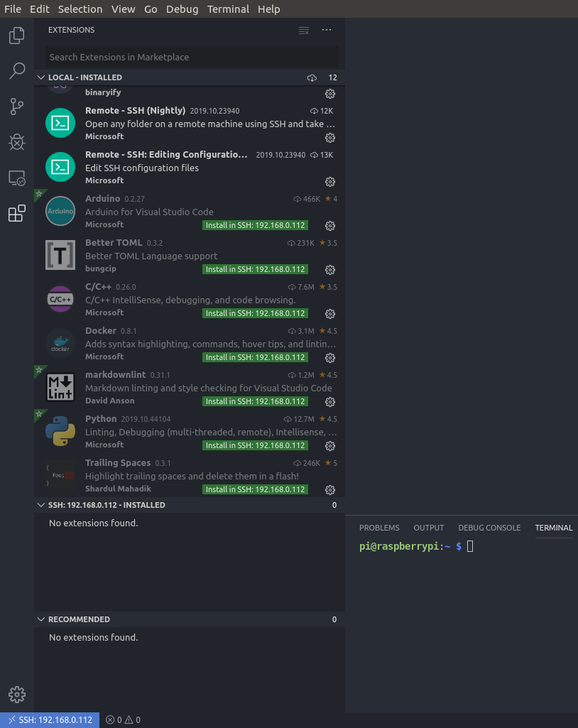
Task: Open the Selection menu
Action: point(80,9)
